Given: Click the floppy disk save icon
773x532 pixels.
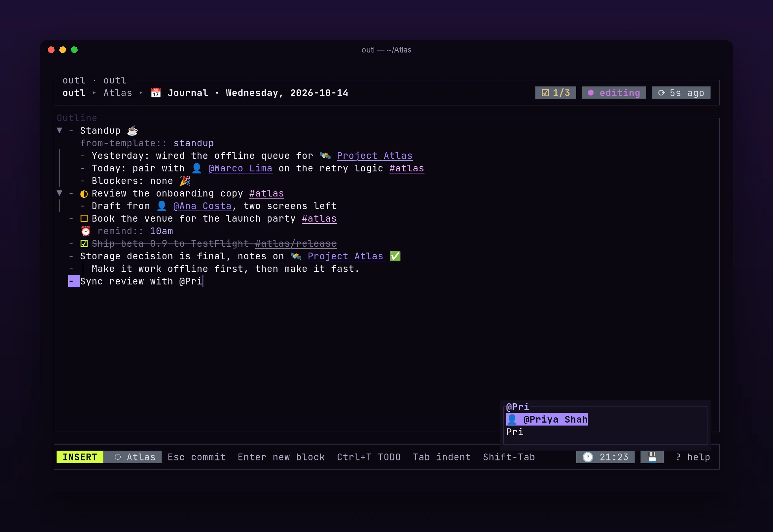Looking at the screenshot, I should [x=652, y=457].
